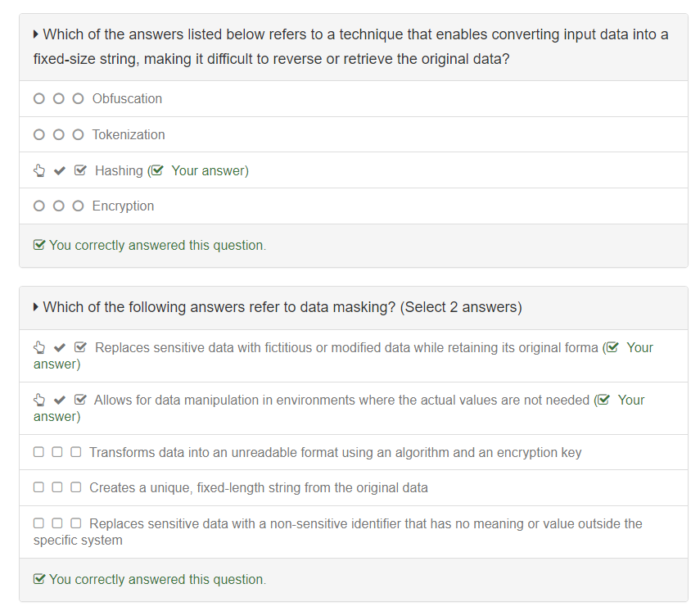700x611 pixels.
Task: Check first box beside 'Replaces sensitive data with non-sensitive identifier'
Action: pos(38,523)
